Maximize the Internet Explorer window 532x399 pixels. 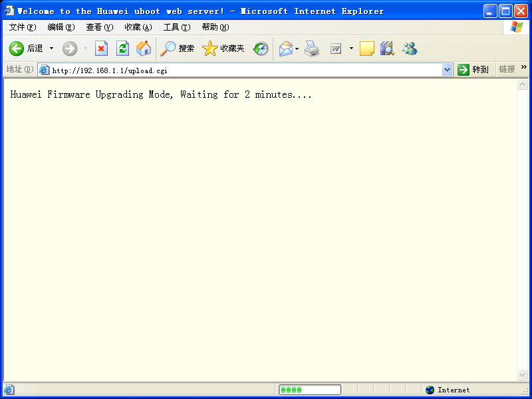(x=505, y=11)
